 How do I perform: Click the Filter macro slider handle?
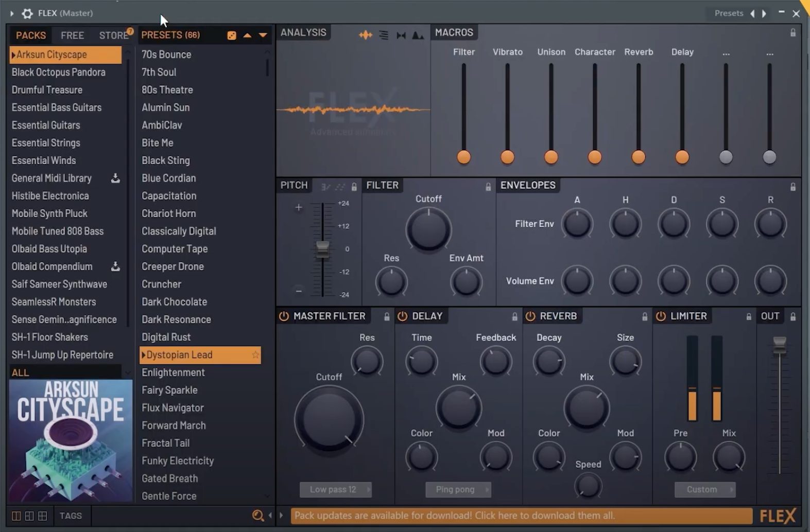(464, 157)
